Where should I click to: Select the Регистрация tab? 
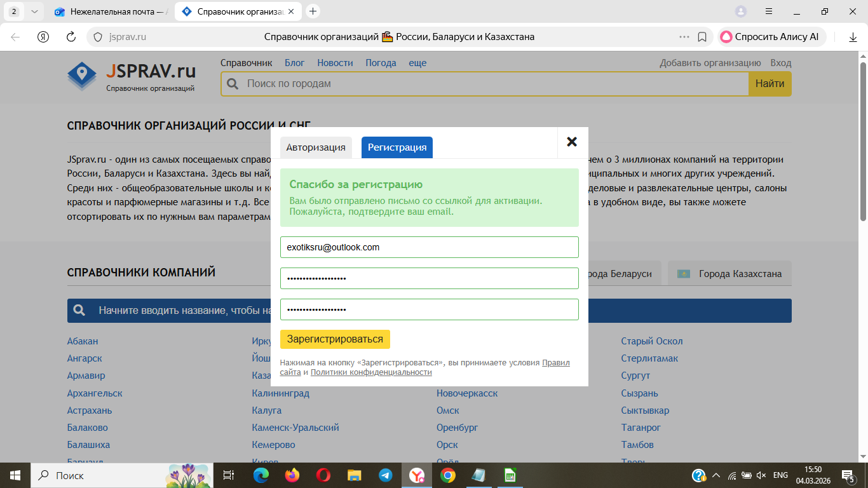click(397, 147)
